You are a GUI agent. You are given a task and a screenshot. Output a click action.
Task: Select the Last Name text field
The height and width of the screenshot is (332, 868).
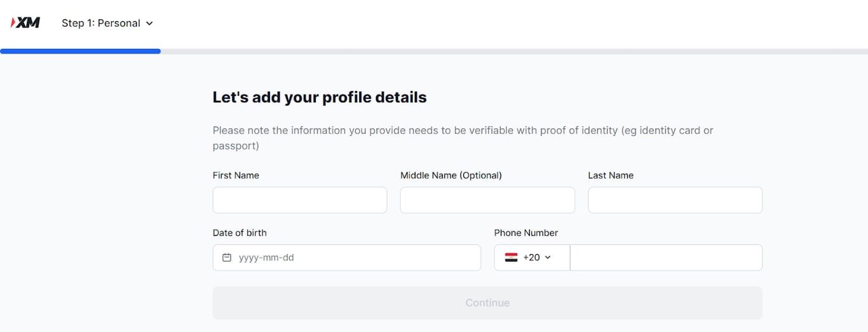[x=675, y=200]
